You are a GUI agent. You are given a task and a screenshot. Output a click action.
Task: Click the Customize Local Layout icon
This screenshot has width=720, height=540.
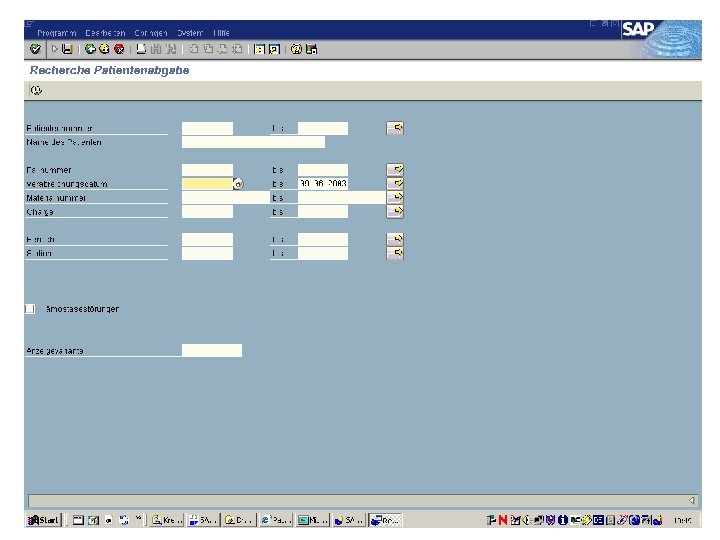click(311, 49)
